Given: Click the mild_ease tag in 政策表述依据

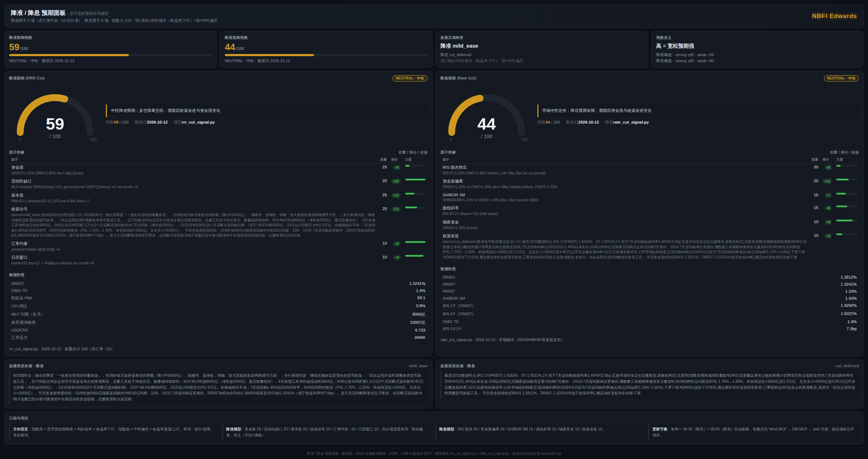Looking at the screenshot, I should point(418,366).
